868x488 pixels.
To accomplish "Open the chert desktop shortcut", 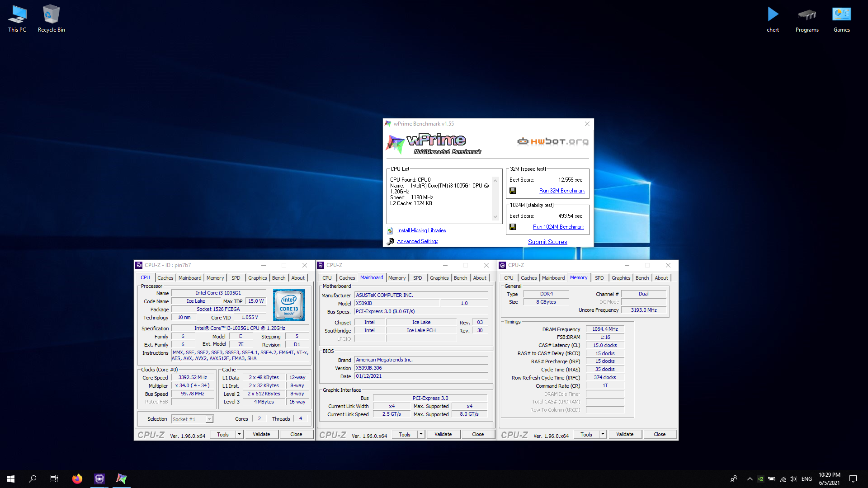I will (773, 19).
